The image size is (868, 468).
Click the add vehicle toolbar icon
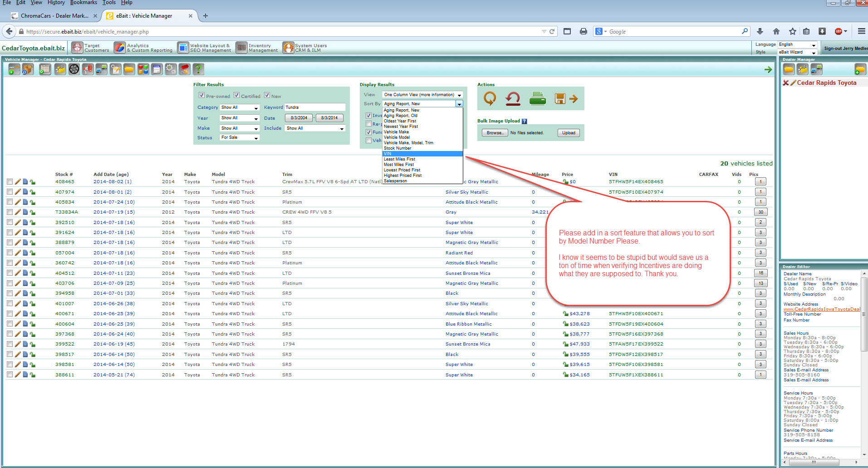pyautogui.click(x=14, y=69)
